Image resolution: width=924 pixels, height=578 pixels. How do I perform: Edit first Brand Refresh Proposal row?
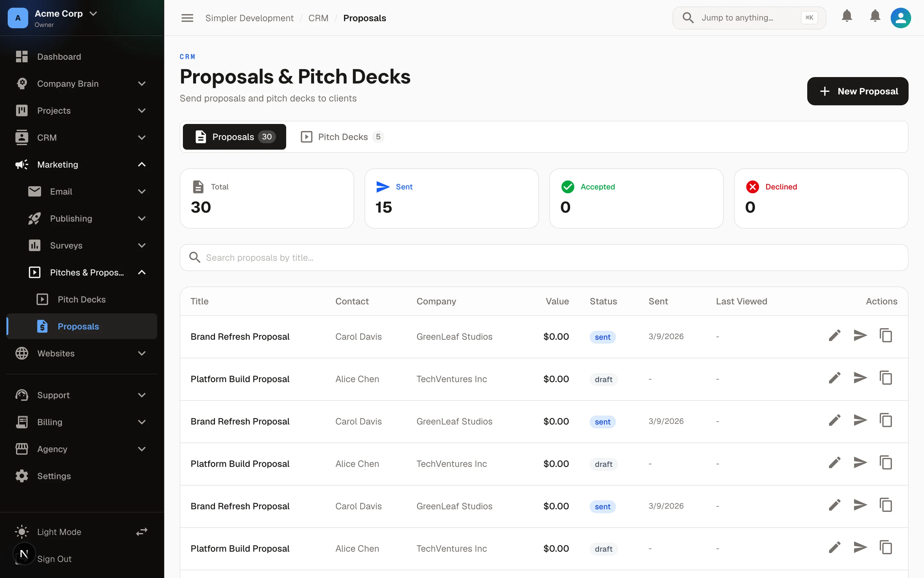(x=834, y=336)
